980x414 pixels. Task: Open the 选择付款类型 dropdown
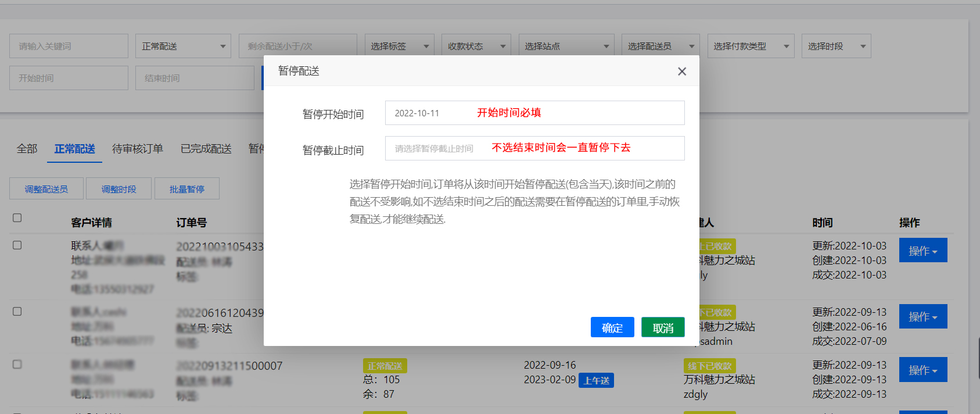[751, 46]
